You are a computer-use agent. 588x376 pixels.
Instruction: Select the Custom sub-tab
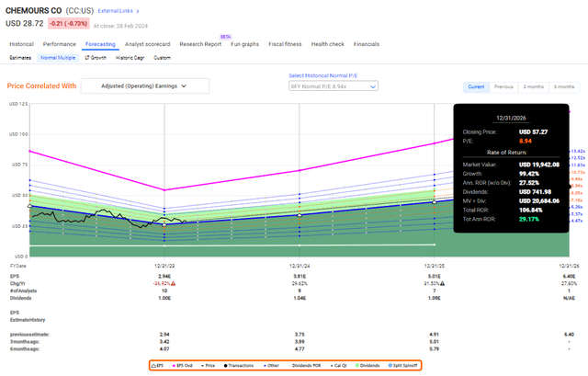162,58
